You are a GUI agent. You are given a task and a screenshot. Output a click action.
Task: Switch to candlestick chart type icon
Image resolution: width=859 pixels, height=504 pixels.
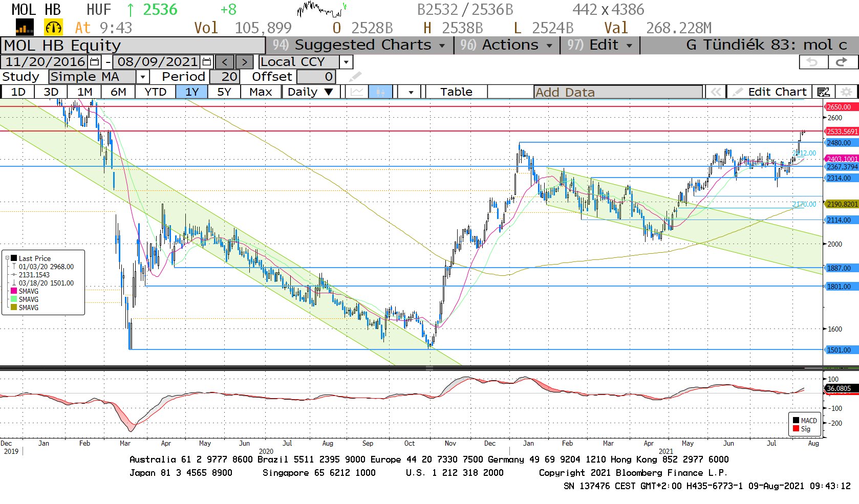(x=380, y=92)
